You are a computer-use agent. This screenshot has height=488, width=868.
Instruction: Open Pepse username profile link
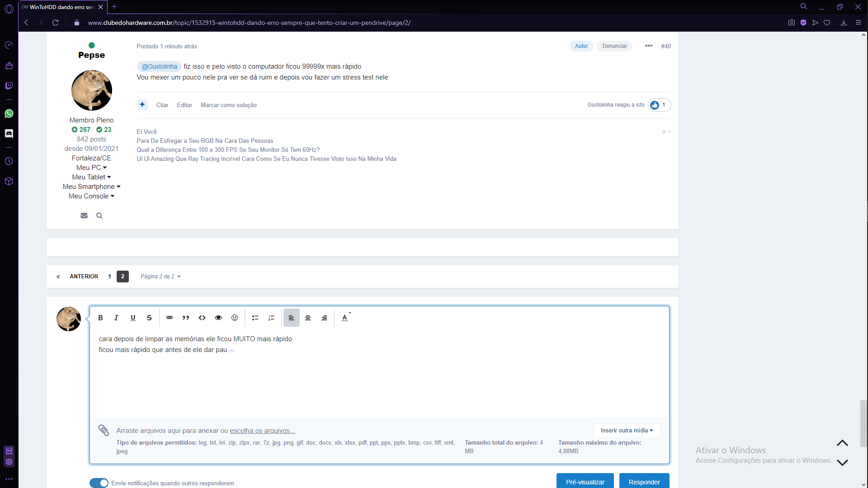point(91,55)
